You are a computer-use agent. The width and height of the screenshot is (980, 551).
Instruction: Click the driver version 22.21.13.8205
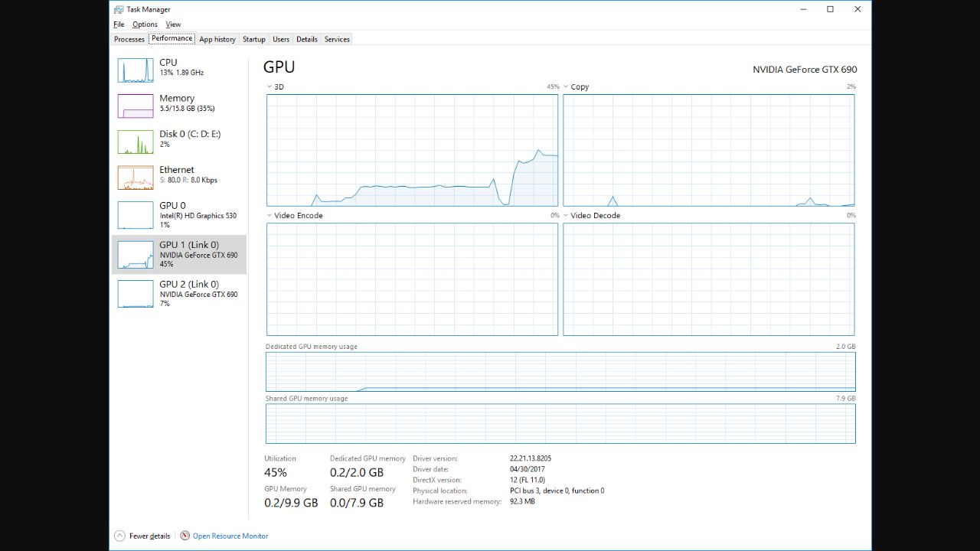coord(531,458)
